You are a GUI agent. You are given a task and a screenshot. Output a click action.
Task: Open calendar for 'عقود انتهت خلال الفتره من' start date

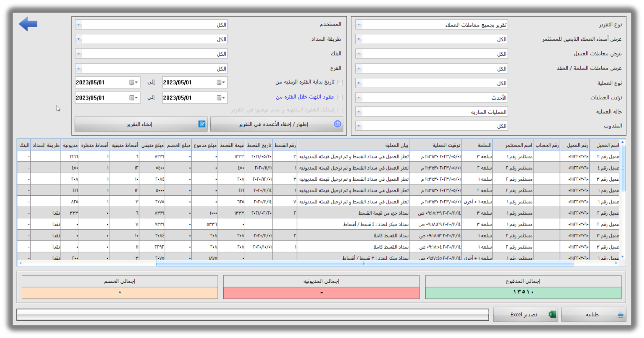click(221, 98)
